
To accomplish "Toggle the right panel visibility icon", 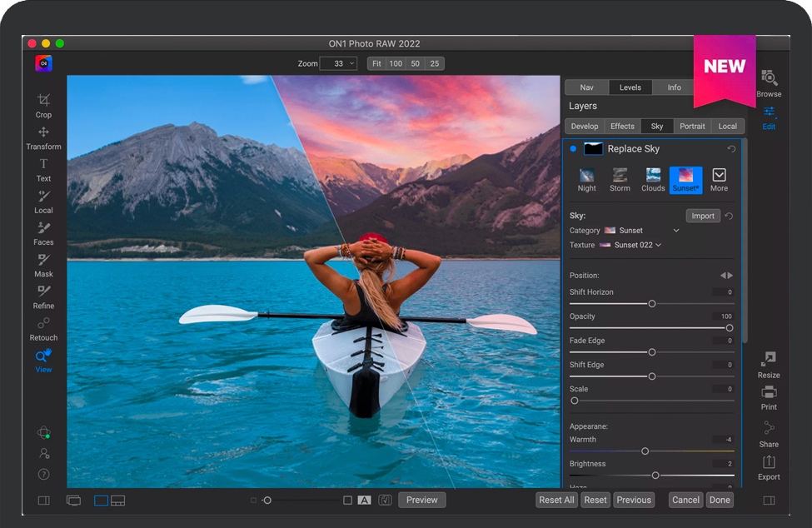I will 768,501.
